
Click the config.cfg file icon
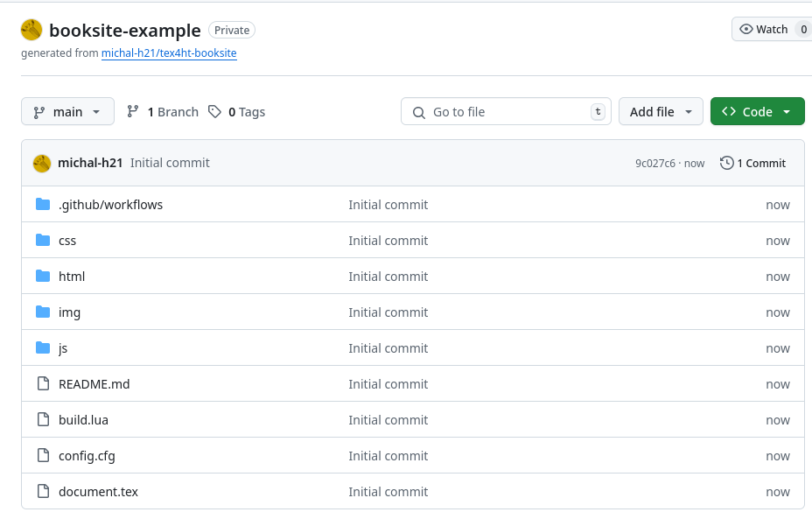(44, 455)
